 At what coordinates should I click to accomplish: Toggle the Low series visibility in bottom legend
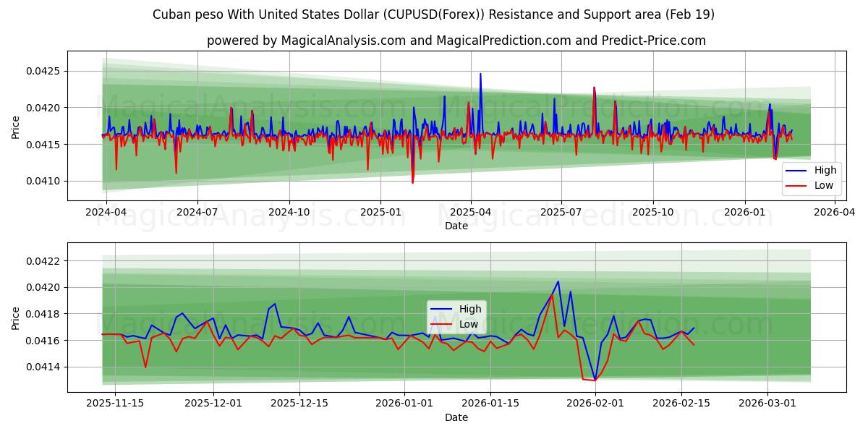coord(469,324)
